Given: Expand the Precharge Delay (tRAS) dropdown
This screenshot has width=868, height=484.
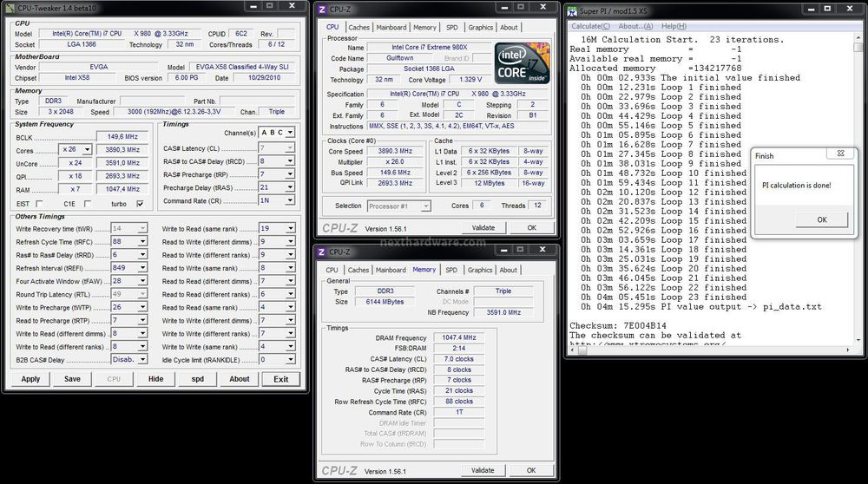Looking at the screenshot, I should (x=290, y=187).
